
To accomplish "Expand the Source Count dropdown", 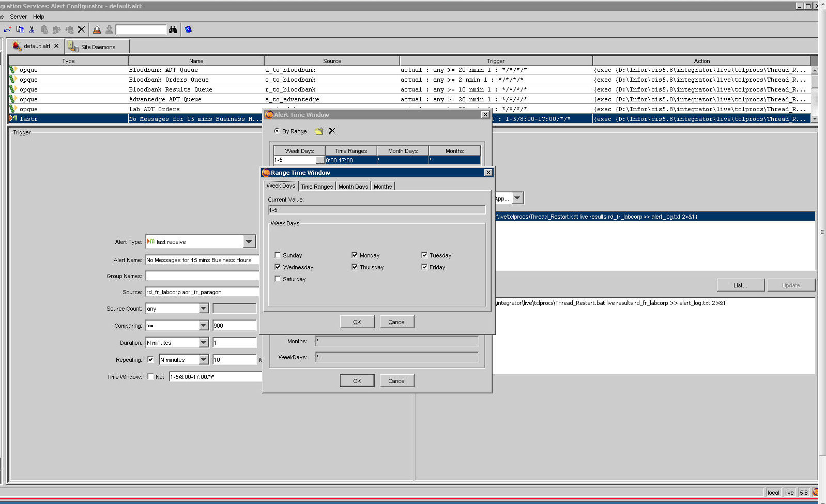I will [x=203, y=309].
